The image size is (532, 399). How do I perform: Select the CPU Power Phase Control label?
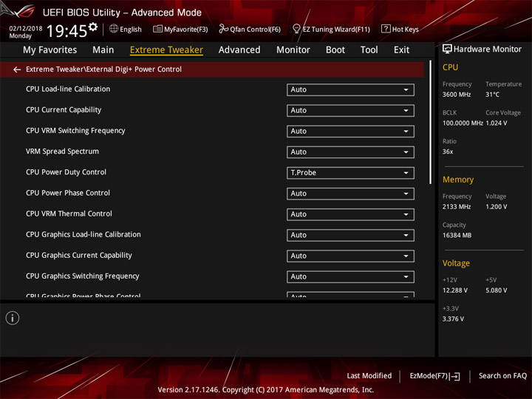tap(68, 193)
